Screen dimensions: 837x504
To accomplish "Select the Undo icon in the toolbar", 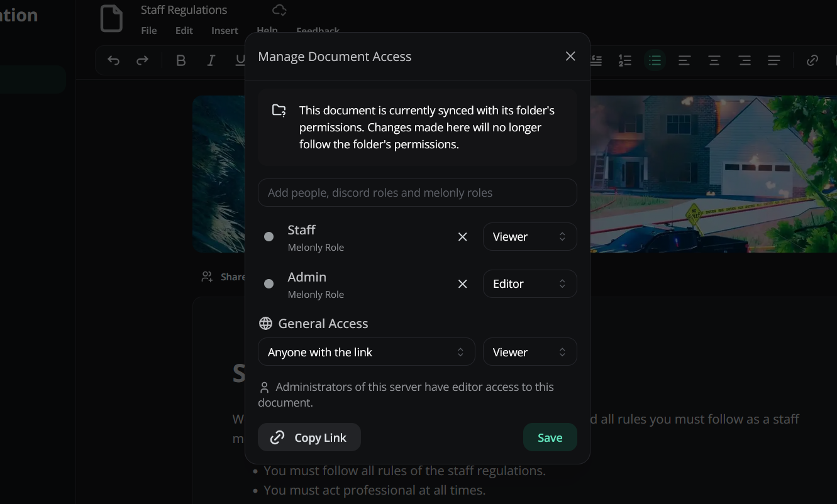I will 113,60.
